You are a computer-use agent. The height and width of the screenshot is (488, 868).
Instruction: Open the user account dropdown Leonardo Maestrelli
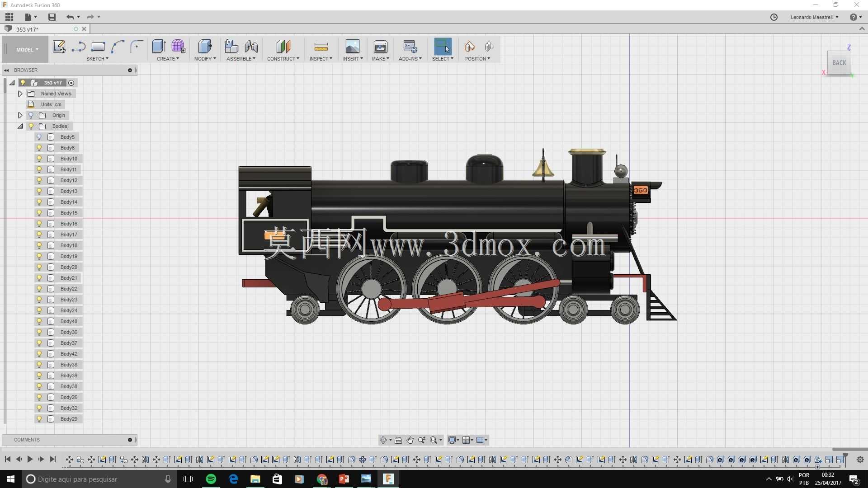tap(814, 17)
